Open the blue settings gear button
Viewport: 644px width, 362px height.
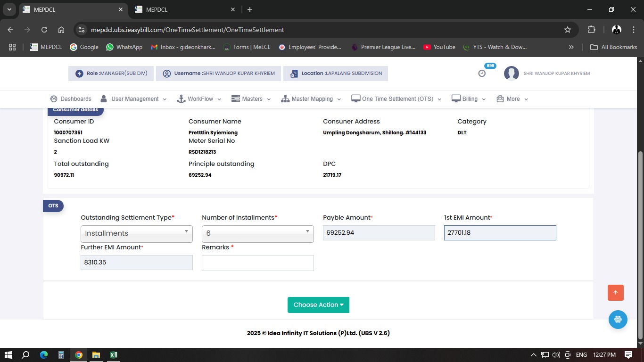click(x=618, y=320)
